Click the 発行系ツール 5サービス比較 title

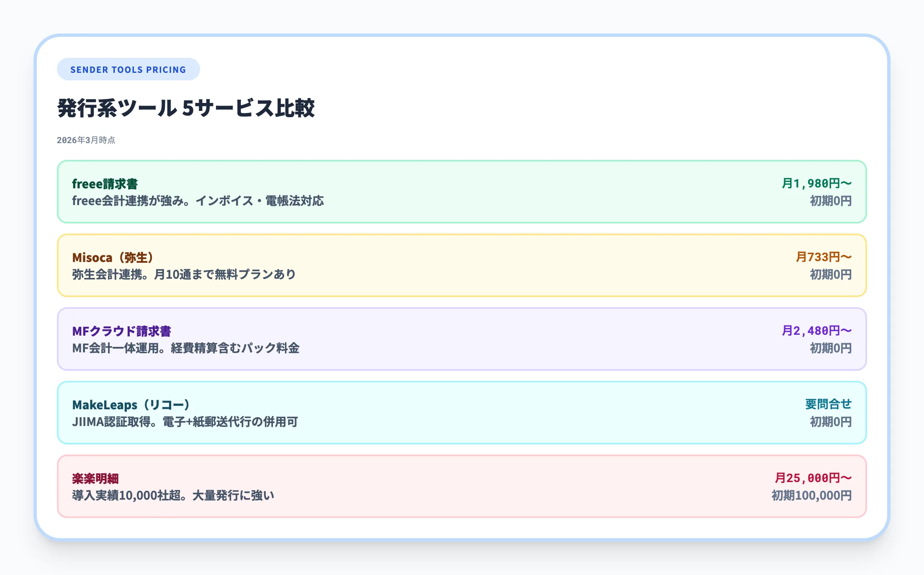(x=187, y=107)
